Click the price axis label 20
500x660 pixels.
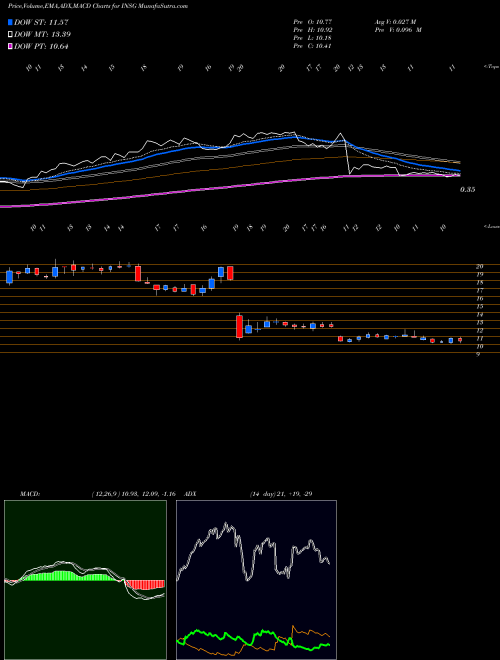tap(479, 266)
